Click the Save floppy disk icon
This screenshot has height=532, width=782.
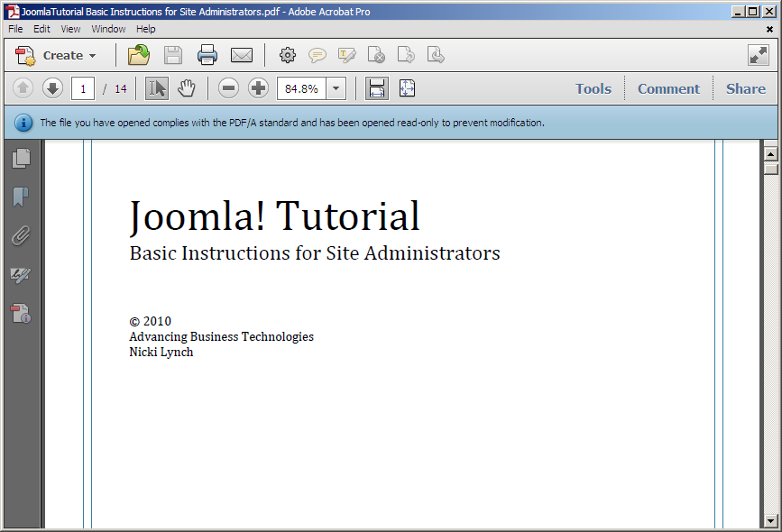point(172,55)
